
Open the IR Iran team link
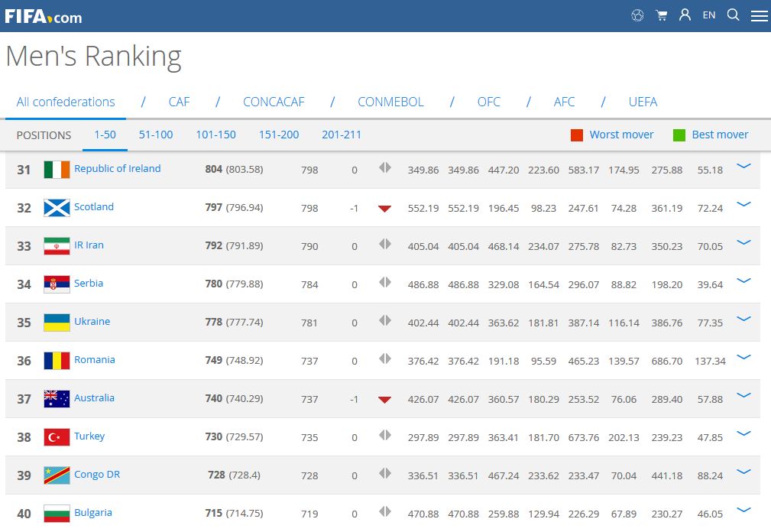tap(89, 245)
